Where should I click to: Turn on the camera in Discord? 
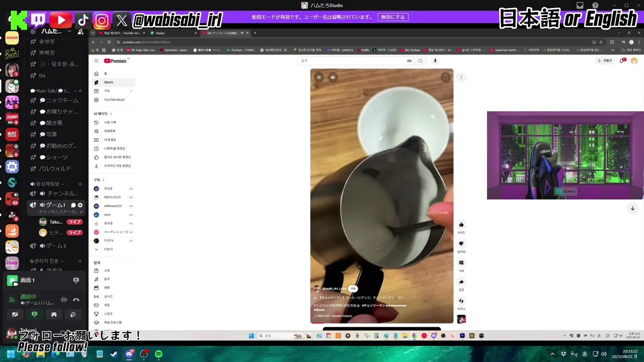(x=15, y=314)
